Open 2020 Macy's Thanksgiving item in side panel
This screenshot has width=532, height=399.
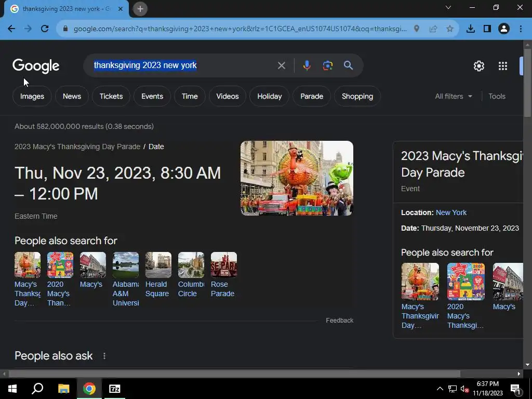(x=466, y=296)
